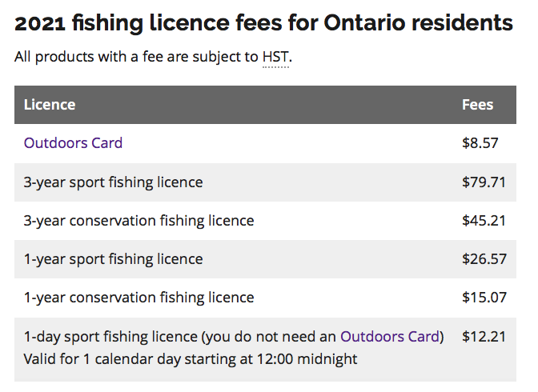538x392 pixels.
Task: Select the $8.57 fee cell
Action: [x=480, y=143]
